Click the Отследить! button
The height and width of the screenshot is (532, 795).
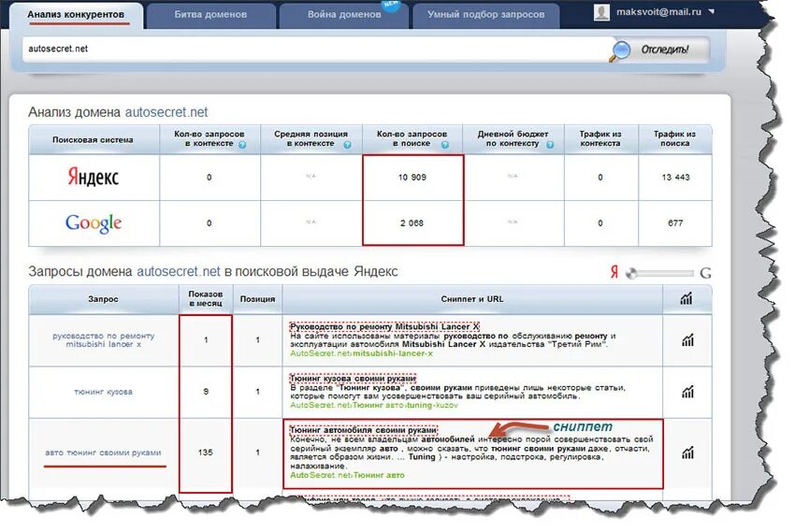click(665, 50)
